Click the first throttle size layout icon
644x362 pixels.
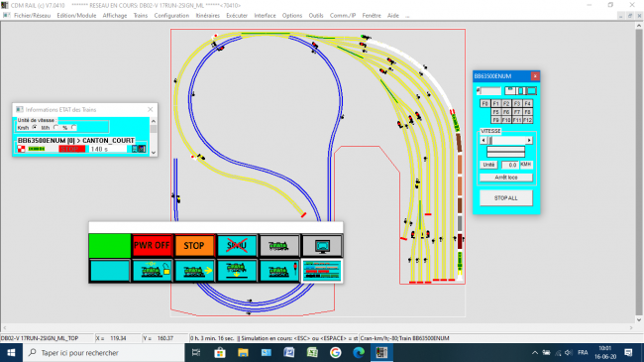[510, 91]
